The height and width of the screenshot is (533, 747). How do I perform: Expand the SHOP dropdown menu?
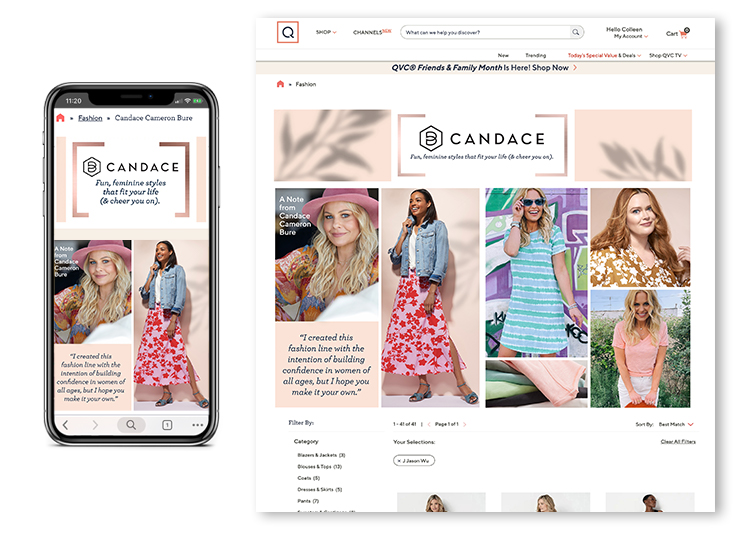[326, 32]
